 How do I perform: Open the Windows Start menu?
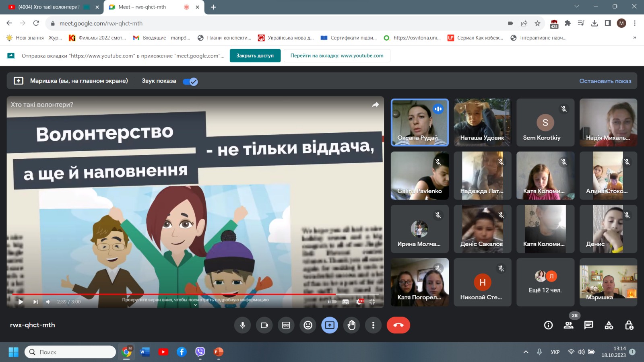(x=13, y=352)
